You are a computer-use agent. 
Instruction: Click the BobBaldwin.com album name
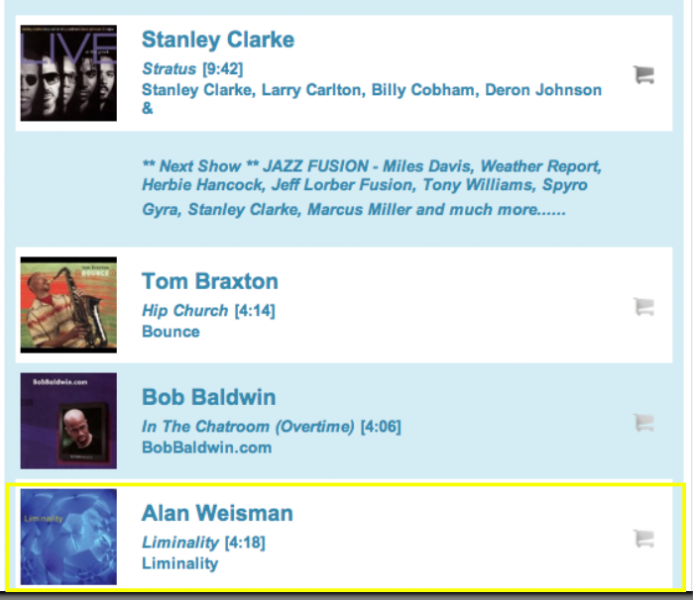click(x=206, y=447)
